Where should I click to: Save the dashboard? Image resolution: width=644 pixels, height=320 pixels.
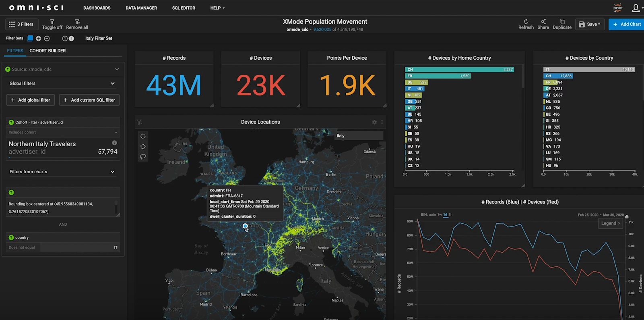pos(590,24)
